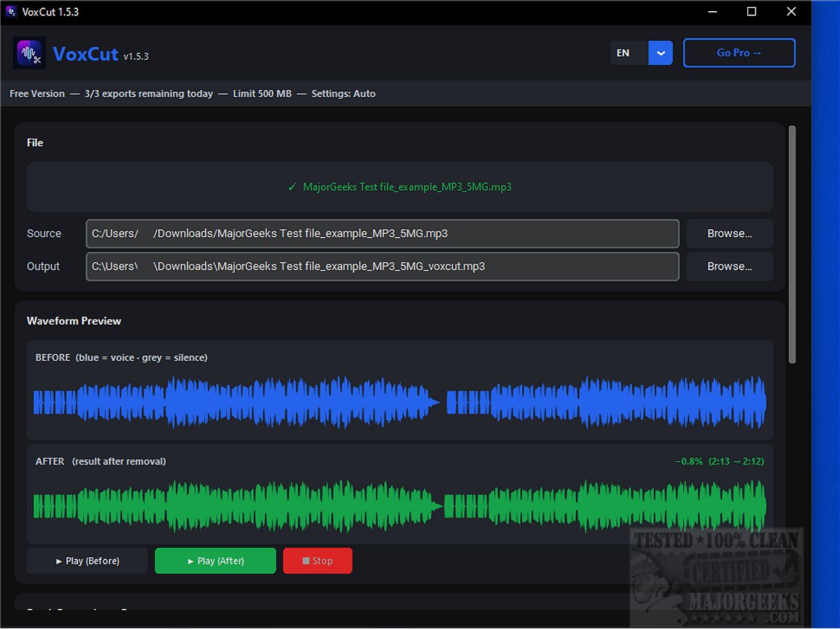Minimize the VoxCut window
The height and width of the screenshot is (629, 840).
712,12
